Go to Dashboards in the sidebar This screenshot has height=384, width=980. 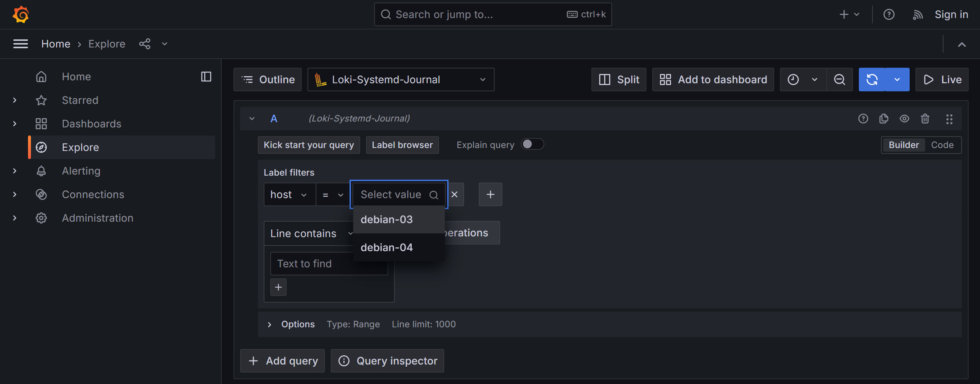click(x=91, y=124)
